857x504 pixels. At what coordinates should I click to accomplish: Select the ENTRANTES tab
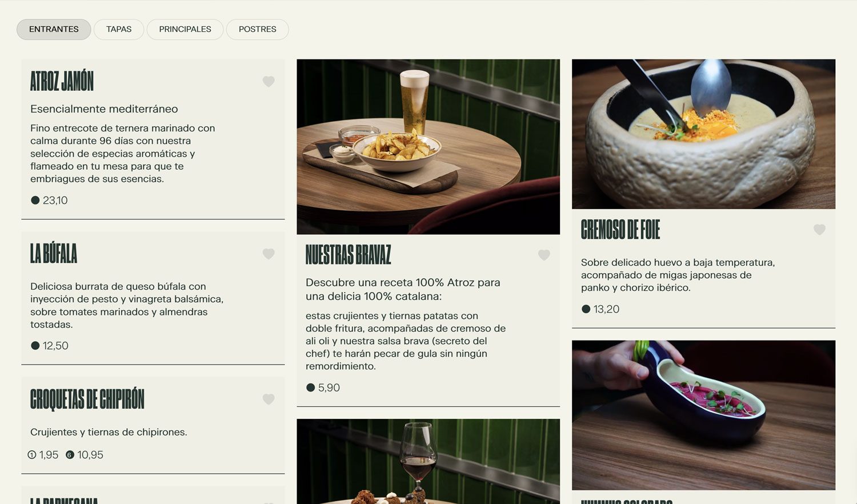pos(54,29)
